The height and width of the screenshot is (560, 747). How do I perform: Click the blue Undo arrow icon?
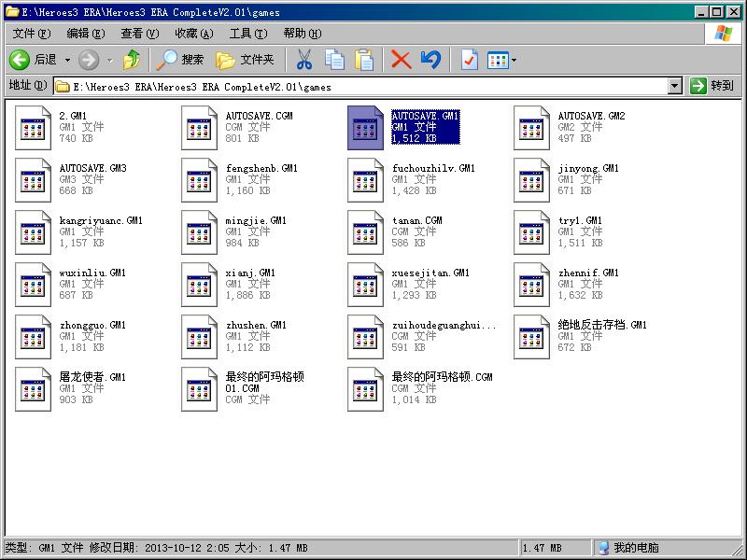(x=430, y=60)
